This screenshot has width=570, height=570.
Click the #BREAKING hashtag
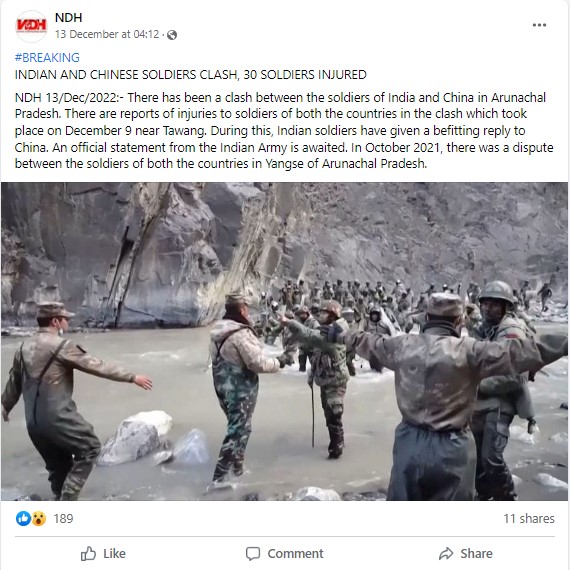[47, 57]
